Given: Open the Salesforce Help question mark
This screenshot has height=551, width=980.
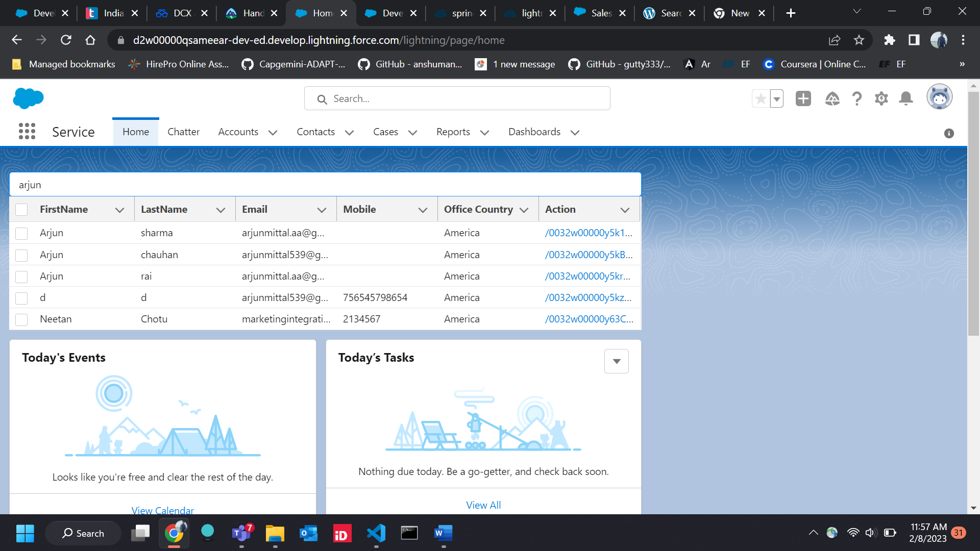Looking at the screenshot, I should pos(856,98).
